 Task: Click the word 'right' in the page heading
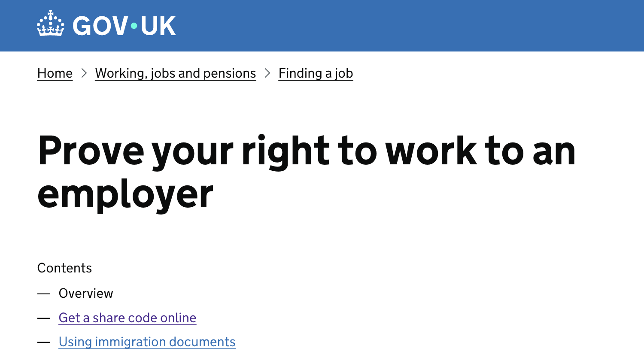point(286,151)
